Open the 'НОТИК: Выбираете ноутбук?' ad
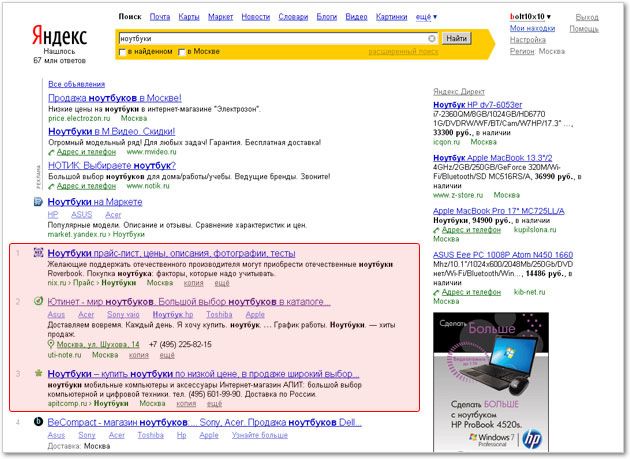 (x=112, y=166)
